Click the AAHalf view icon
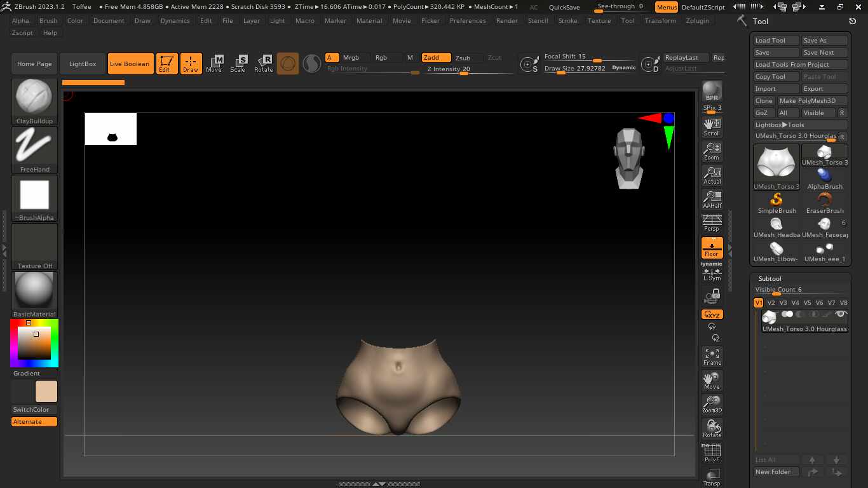 712,199
